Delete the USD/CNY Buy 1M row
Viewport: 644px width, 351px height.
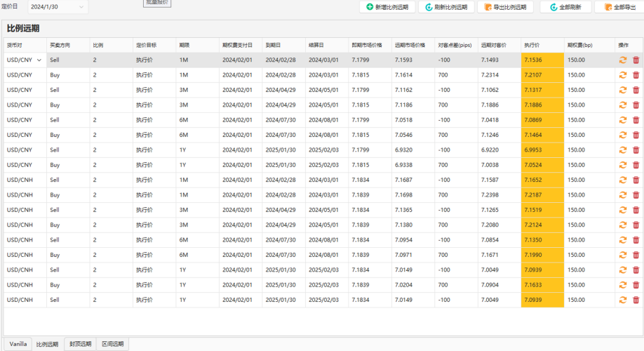636,75
